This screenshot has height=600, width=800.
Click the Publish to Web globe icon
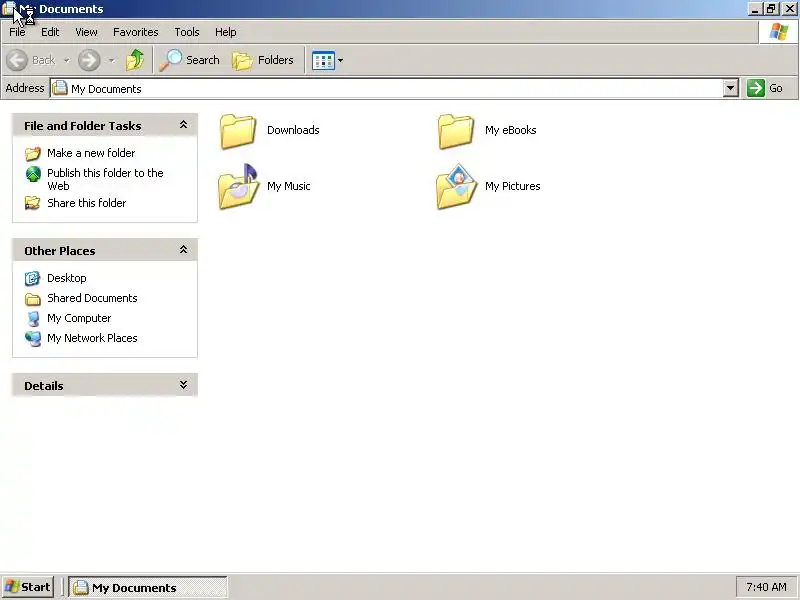[x=33, y=174]
